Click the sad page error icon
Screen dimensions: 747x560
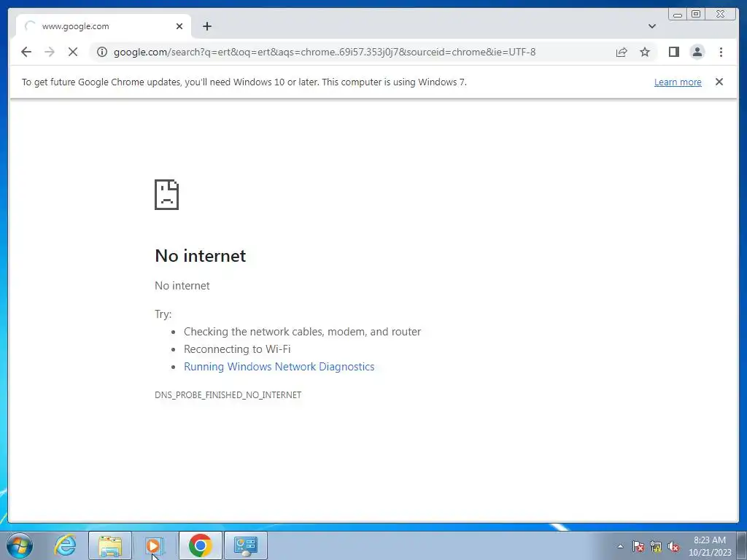pyautogui.click(x=167, y=195)
